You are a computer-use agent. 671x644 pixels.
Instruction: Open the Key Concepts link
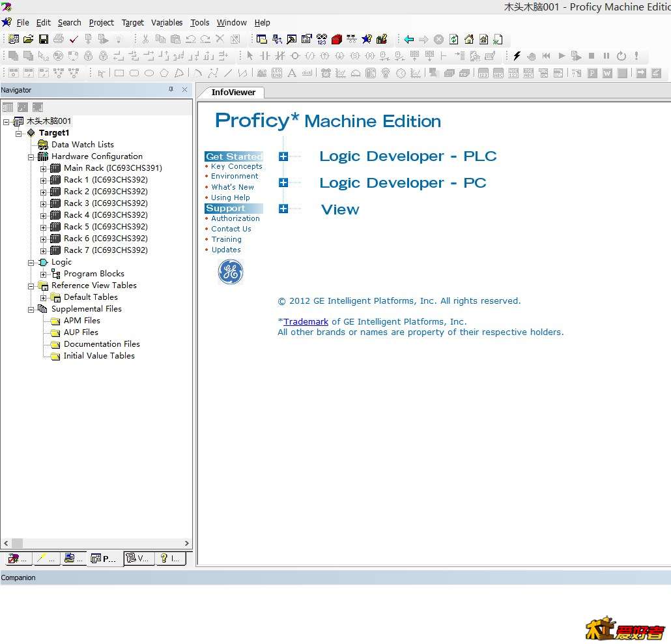(236, 166)
